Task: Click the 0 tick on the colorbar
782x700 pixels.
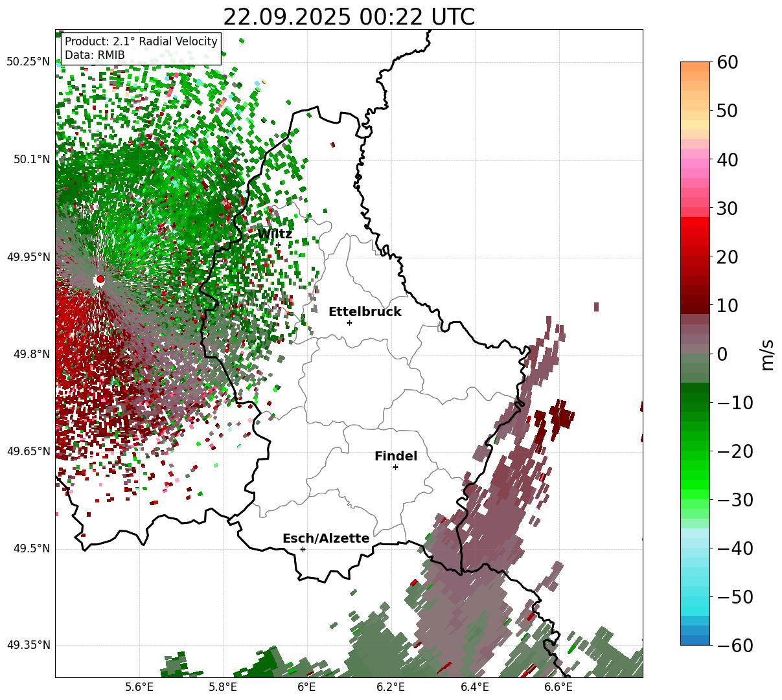Action: (722, 354)
